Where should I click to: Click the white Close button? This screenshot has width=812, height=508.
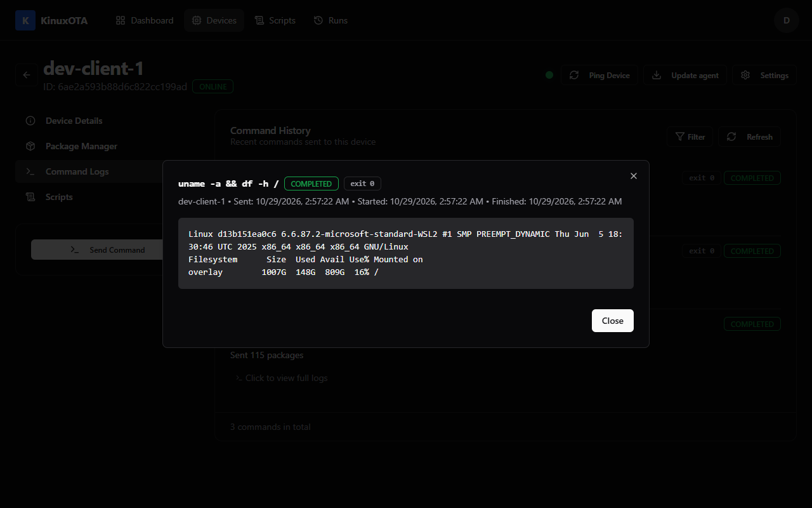coord(612,321)
